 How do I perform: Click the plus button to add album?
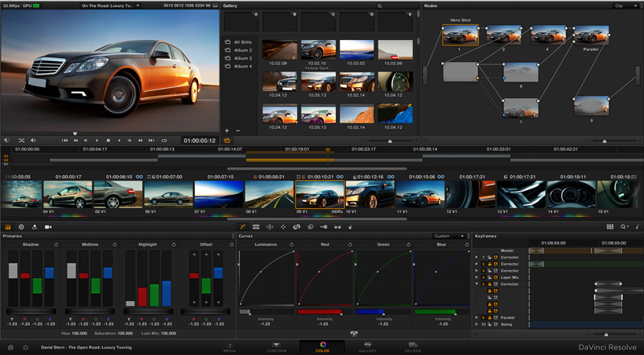[x=226, y=130]
